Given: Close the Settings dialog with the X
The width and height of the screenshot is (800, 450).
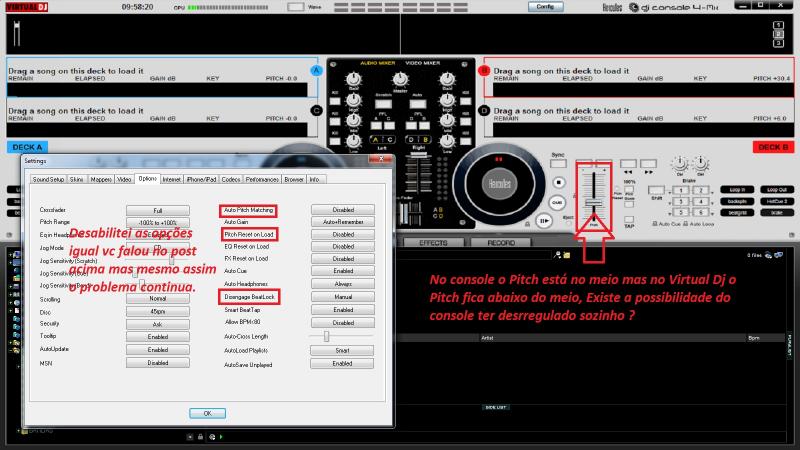Looking at the screenshot, I should point(381,159).
